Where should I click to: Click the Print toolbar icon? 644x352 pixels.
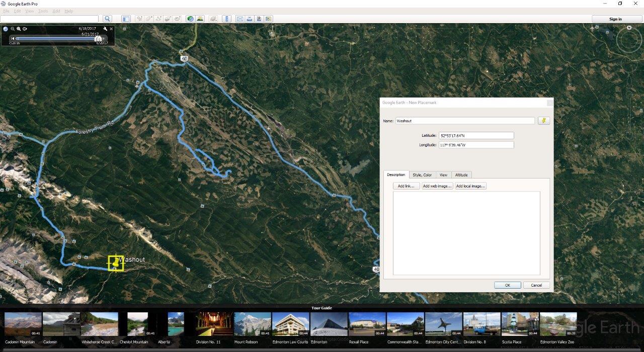pyautogui.click(x=250, y=19)
